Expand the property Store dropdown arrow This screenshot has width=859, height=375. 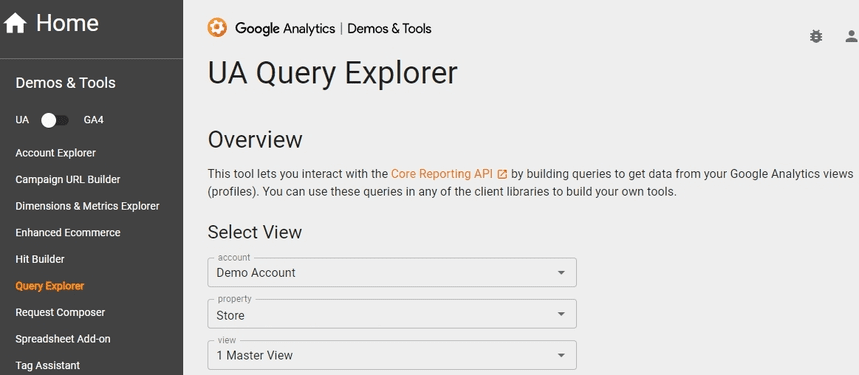click(x=560, y=314)
